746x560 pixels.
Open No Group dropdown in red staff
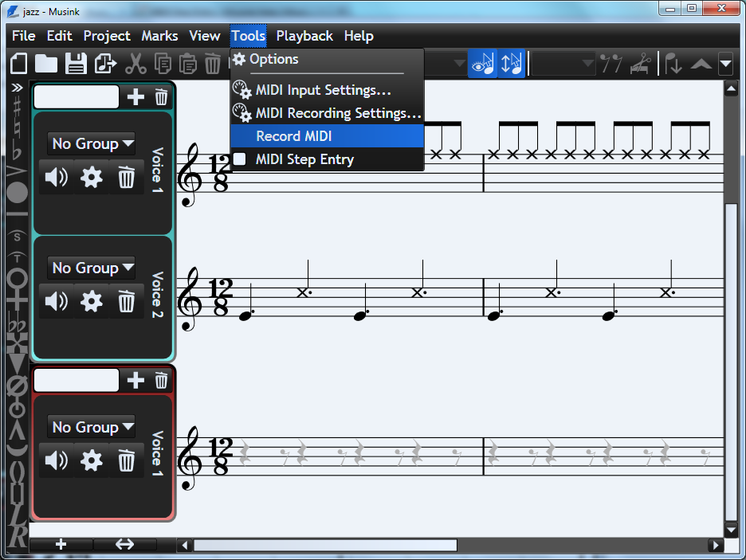[91, 427]
